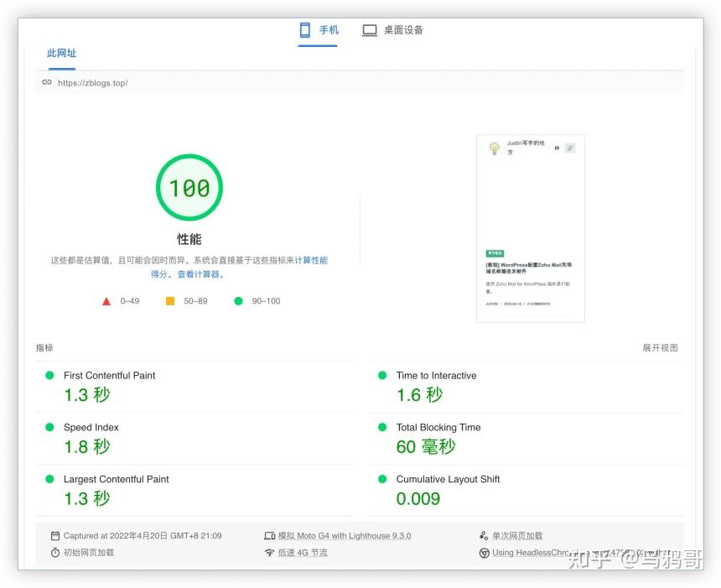This screenshot has width=721, height=588.
Task: Click the Cumulative Layout Shift label
Action: [448, 480]
